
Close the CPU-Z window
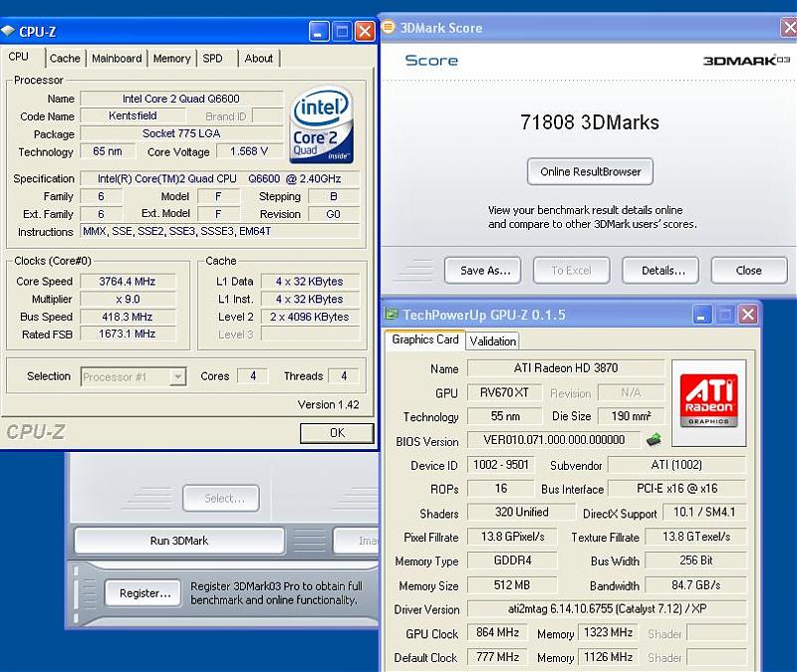pyautogui.click(x=365, y=32)
